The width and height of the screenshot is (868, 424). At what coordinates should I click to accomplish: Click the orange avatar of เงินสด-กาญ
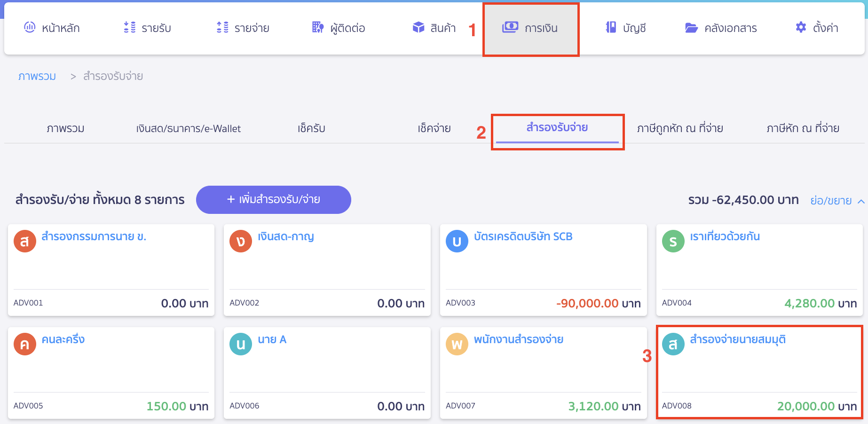pyautogui.click(x=241, y=241)
